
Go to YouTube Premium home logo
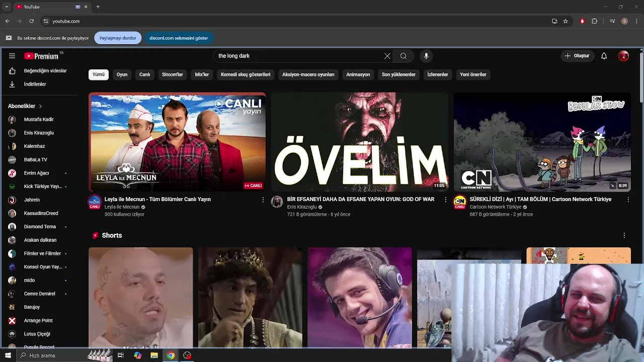43,56
